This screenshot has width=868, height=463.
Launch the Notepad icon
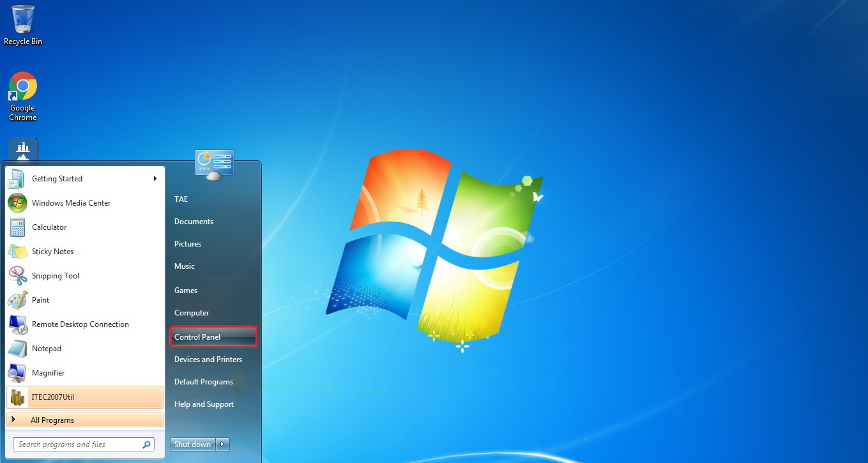(17, 349)
